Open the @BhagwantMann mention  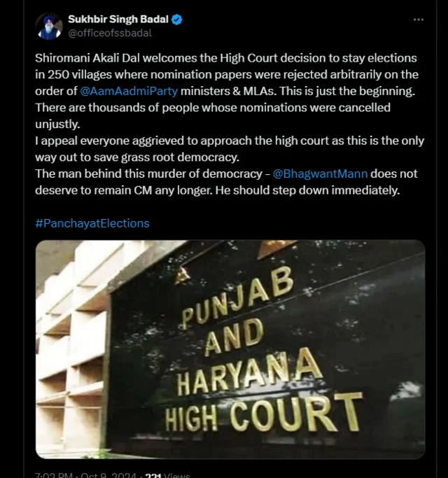tap(320, 174)
